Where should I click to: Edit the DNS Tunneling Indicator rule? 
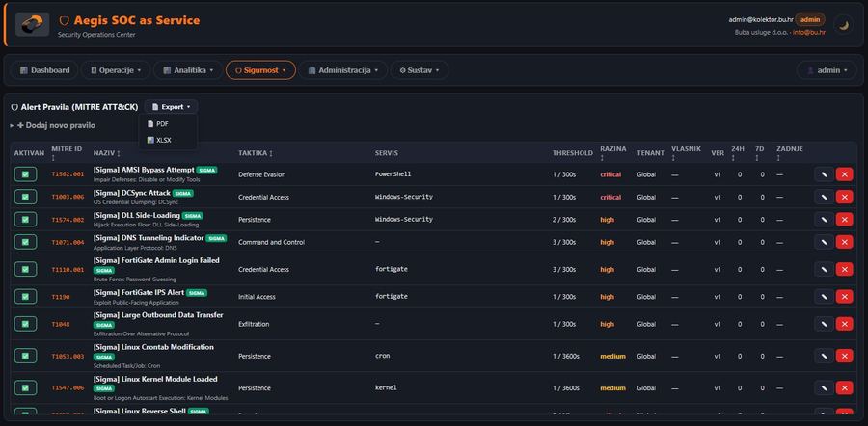823,243
